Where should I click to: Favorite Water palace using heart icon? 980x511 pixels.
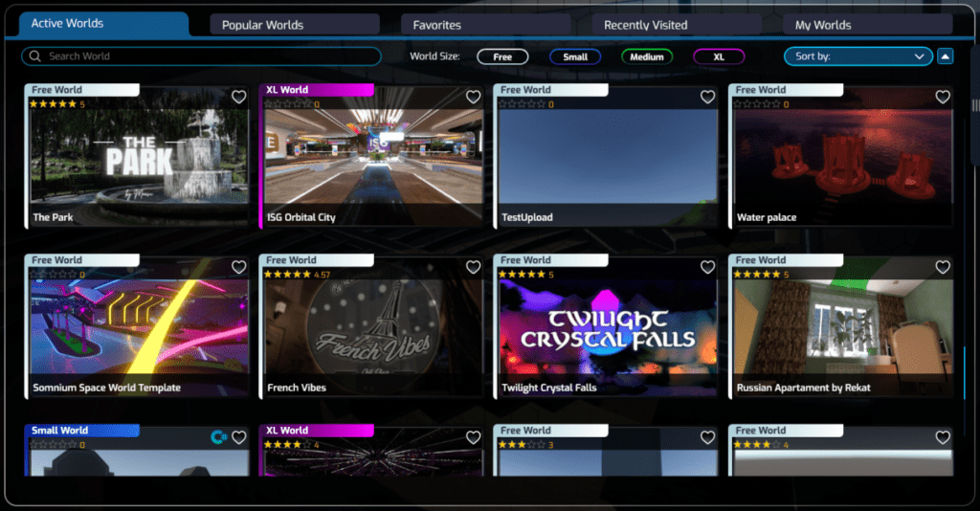click(x=943, y=97)
